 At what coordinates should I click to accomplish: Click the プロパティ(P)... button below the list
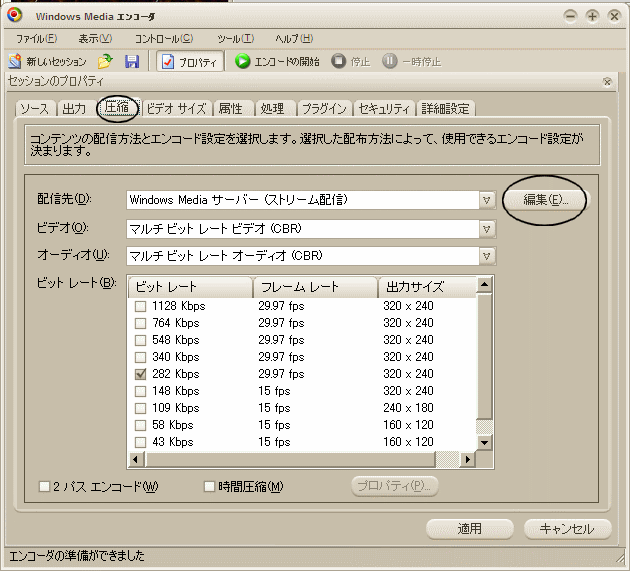point(395,486)
